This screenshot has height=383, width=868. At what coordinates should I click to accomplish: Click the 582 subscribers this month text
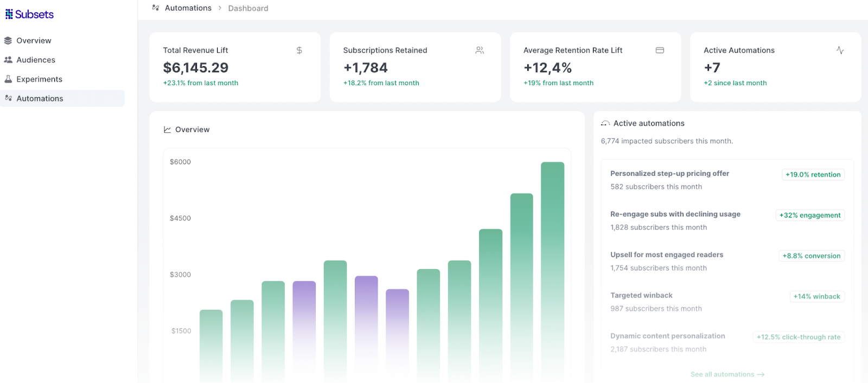[x=656, y=187]
